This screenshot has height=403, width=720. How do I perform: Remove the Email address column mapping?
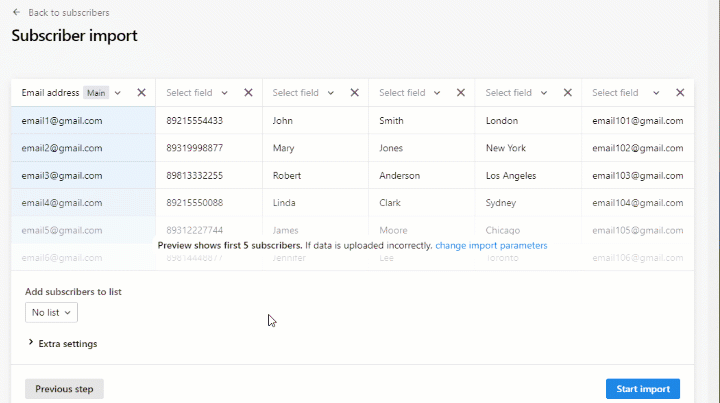click(x=141, y=93)
